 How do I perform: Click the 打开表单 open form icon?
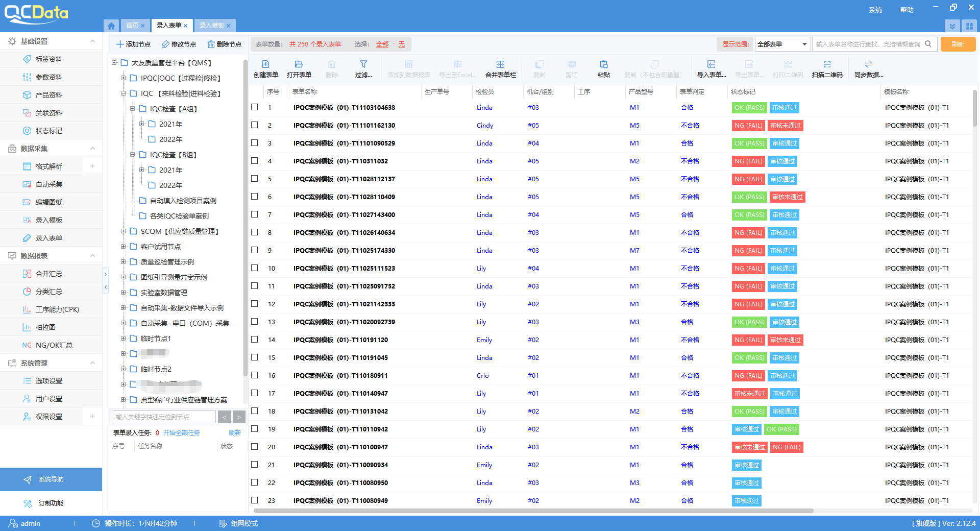click(299, 64)
